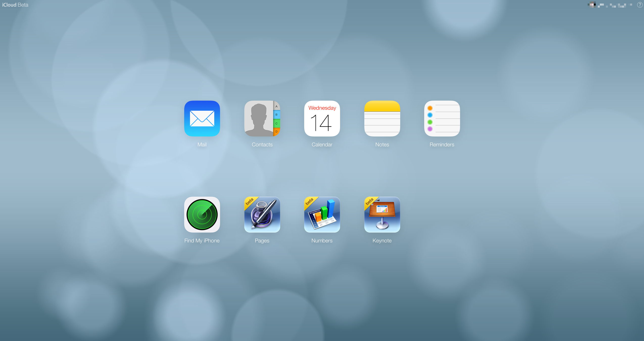This screenshot has height=341, width=644.
Task: Click the Reminders label text
Action: (441, 144)
